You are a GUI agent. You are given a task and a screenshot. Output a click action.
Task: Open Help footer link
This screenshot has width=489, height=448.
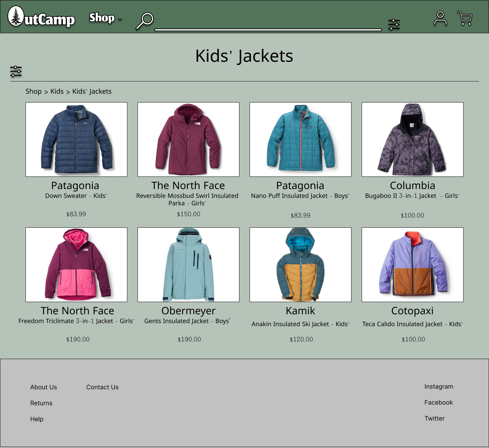click(x=37, y=419)
